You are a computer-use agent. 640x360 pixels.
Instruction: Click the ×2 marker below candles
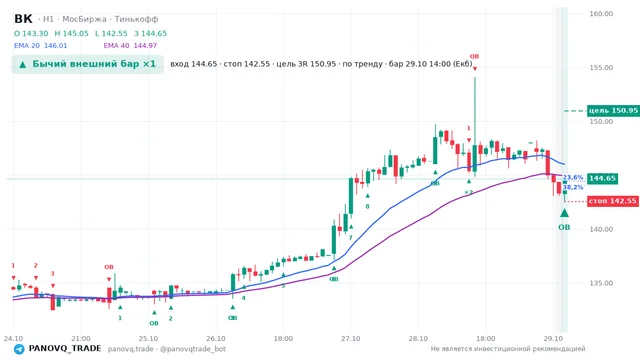click(469, 192)
